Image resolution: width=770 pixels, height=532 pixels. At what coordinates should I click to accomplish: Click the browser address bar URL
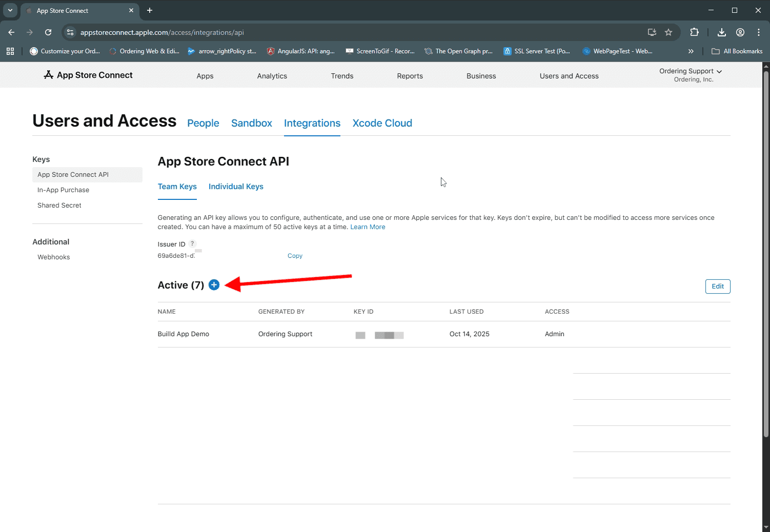162,32
